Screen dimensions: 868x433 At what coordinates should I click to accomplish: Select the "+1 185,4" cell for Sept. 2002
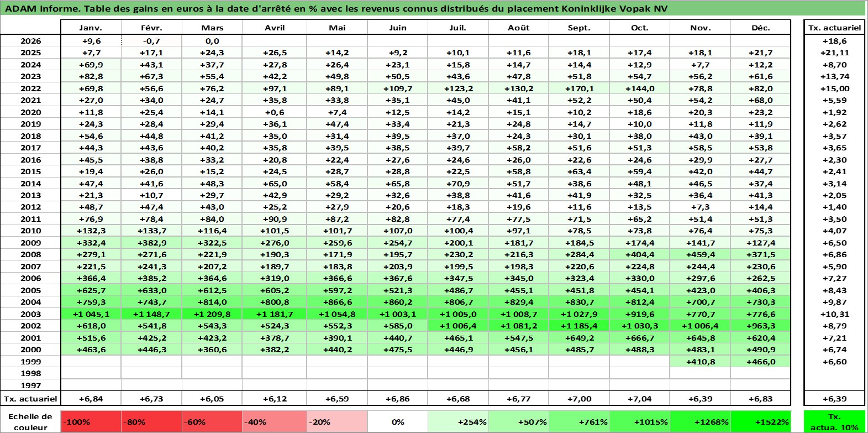tap(579, 326)
